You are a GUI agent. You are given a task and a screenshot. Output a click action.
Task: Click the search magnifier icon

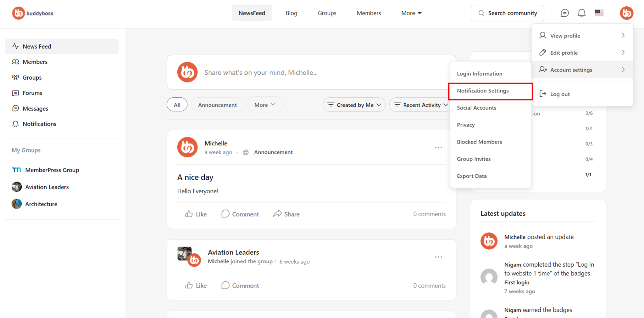[x=481, y=13]
